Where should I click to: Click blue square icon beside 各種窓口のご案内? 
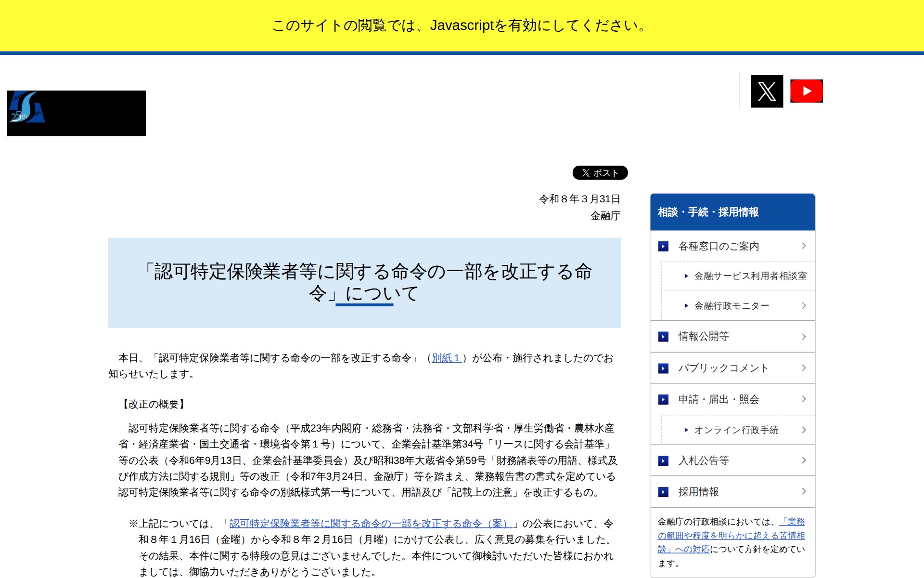point(663,247)
